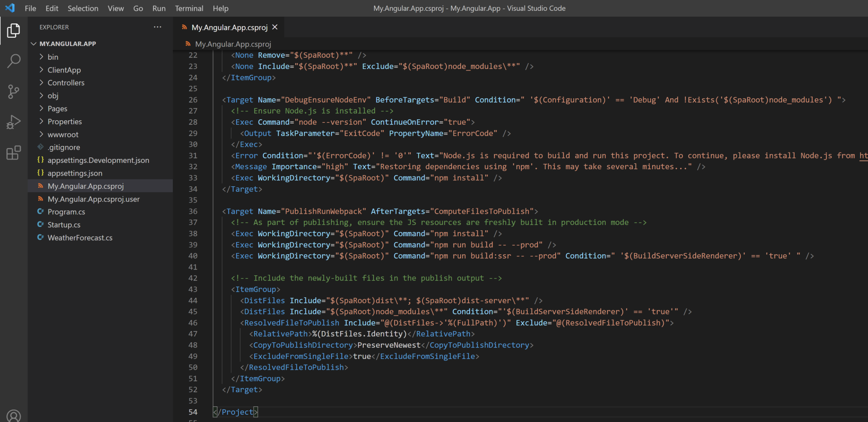Click the My.Angular.App.csproj breadcrumb
Image resolution: width=868 pixels, height=422 pixels.
[x=233, y=44]
